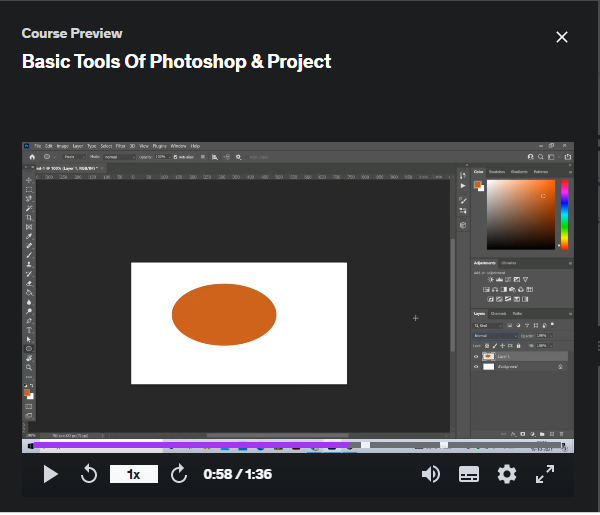Toggle lock image pixels brush icon
Viewport: 600px width, 515px height.
pos(495,346)
